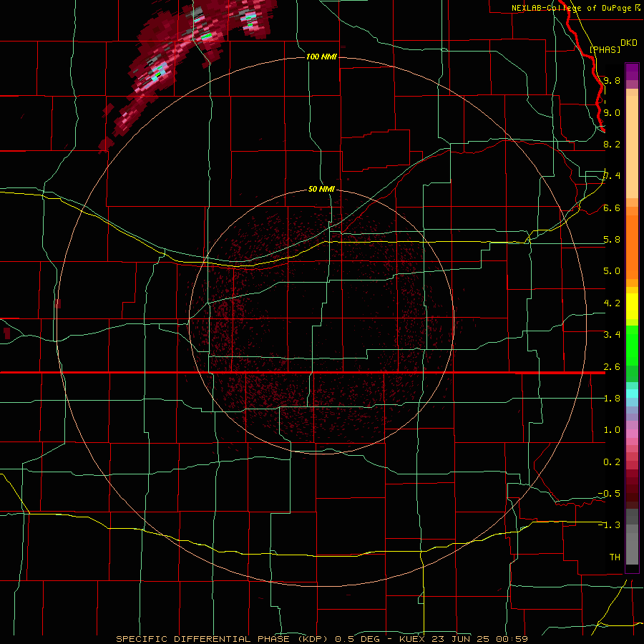Click the 1.8 value on the scale

coord(612,398)
